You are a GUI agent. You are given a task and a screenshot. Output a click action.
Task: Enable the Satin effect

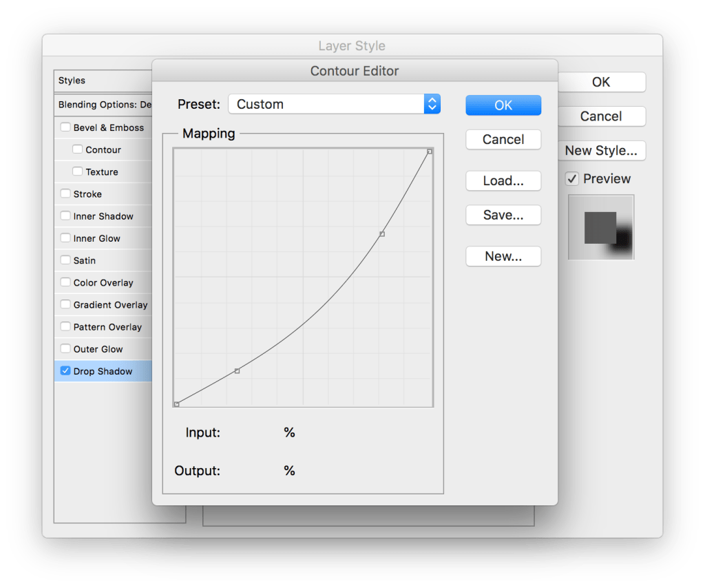point(65,260)
